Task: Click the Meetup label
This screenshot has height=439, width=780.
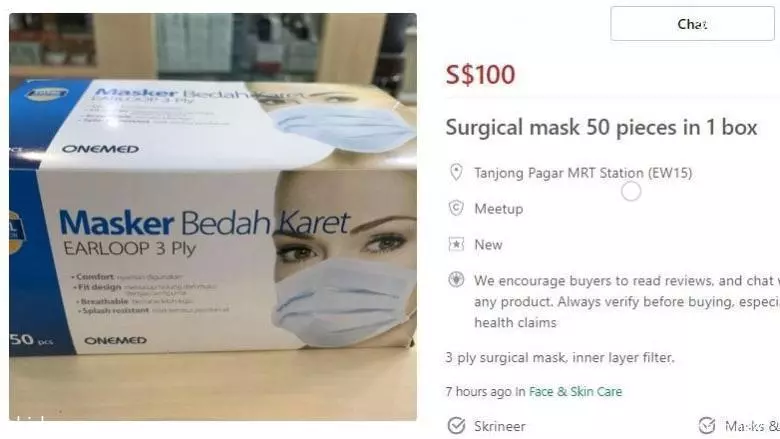Action: point(498,209)
